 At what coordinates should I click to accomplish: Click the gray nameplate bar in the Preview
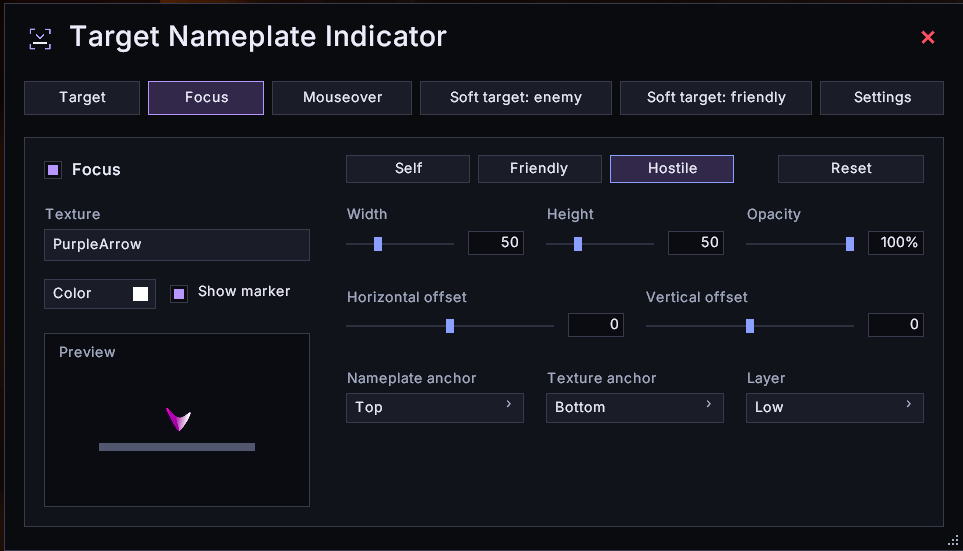pyautogui.click(x=177, y=447)
